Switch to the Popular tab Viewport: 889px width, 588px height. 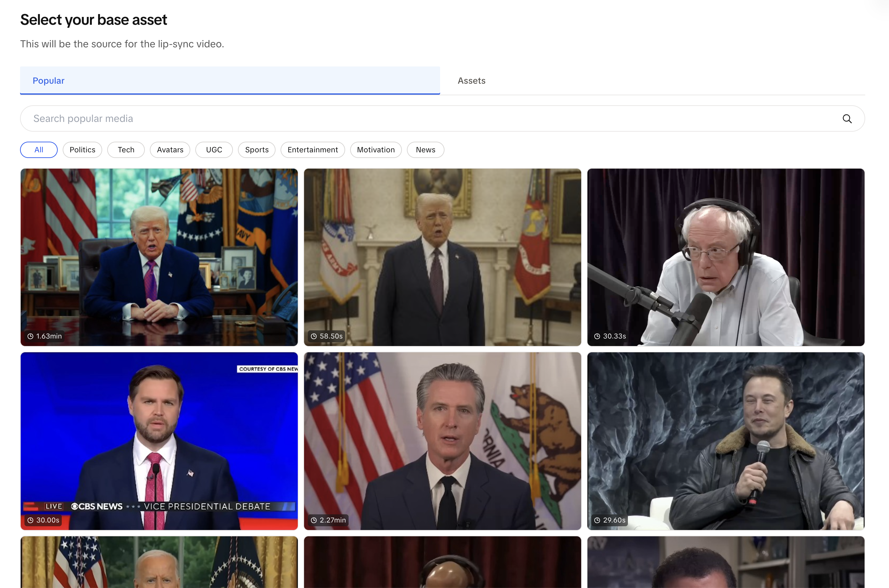tap(230, 81)
